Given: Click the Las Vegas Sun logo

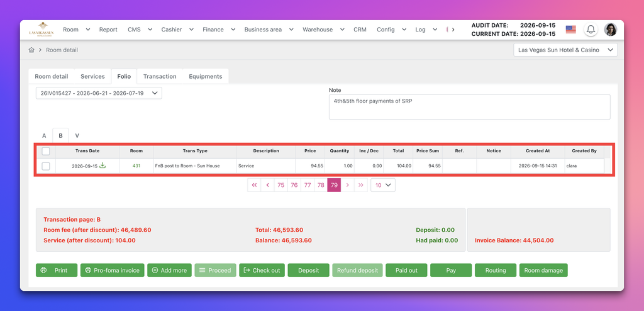Looking at the screenshot, I should (x=40, y=29).
